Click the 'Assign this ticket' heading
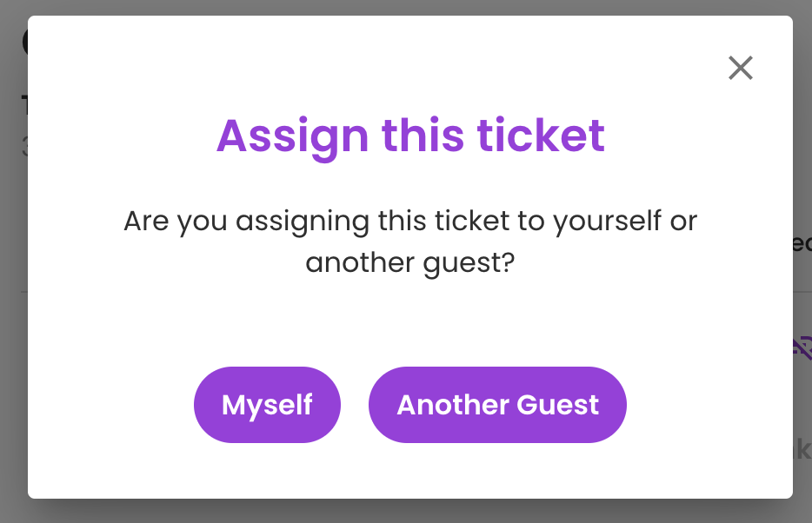This screenshot has width=812, height=523. tap(410, 136)
